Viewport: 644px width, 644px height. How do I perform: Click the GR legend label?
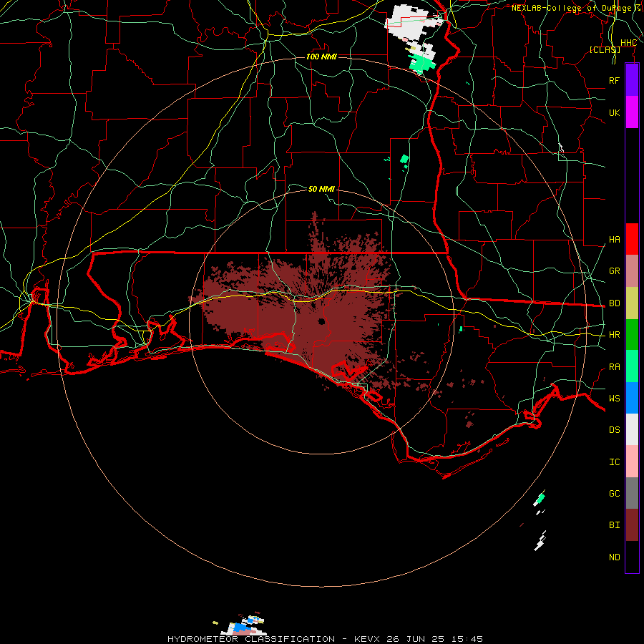(x=614, y=270)
